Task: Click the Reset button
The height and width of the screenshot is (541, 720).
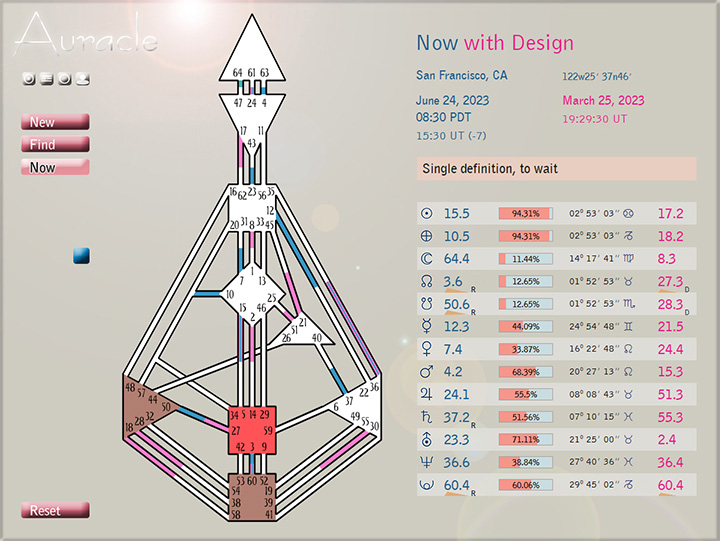Action: pos(55,510)
